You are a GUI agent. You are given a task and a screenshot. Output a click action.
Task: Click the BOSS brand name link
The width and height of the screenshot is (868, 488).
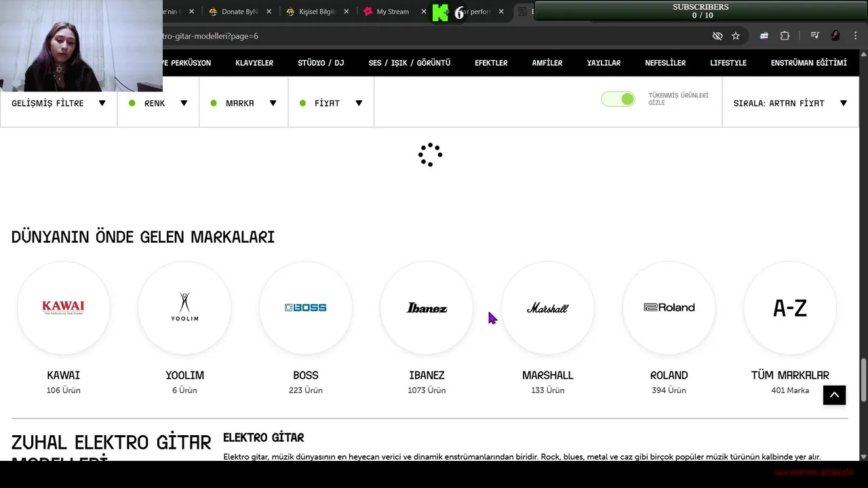pyautogui.click(x=306, y=375)
